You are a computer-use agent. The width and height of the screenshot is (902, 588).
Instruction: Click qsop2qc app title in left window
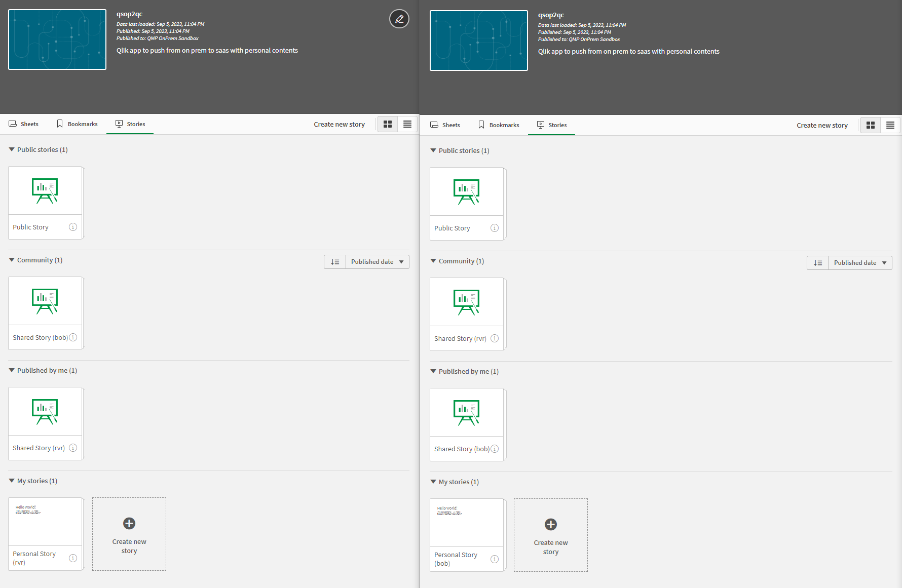tap(130, 14)
